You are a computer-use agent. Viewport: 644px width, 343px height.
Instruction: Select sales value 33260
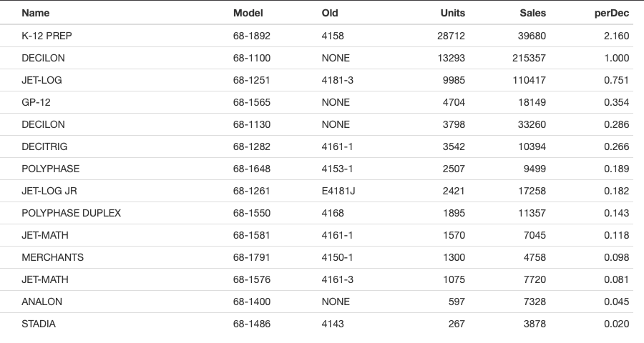tap(532, 124)
